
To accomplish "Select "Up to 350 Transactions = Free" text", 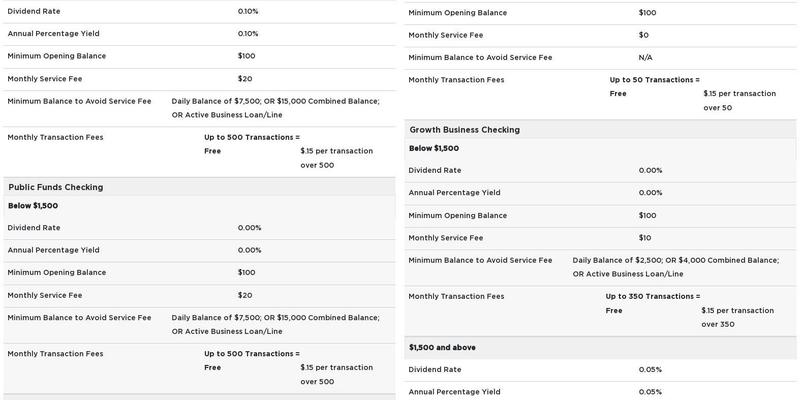I will click(652, 303).
